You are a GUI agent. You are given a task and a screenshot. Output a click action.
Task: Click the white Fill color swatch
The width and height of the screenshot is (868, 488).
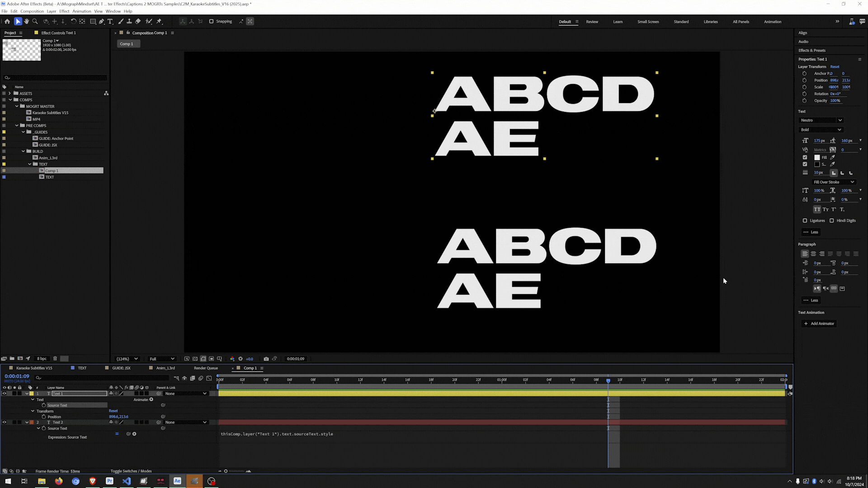(x=817, y=157)
